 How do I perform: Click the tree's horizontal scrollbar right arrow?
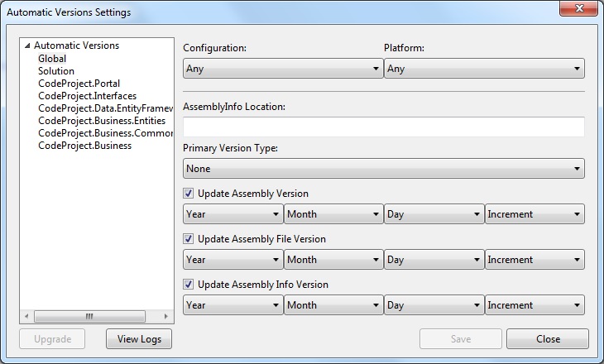166,317
